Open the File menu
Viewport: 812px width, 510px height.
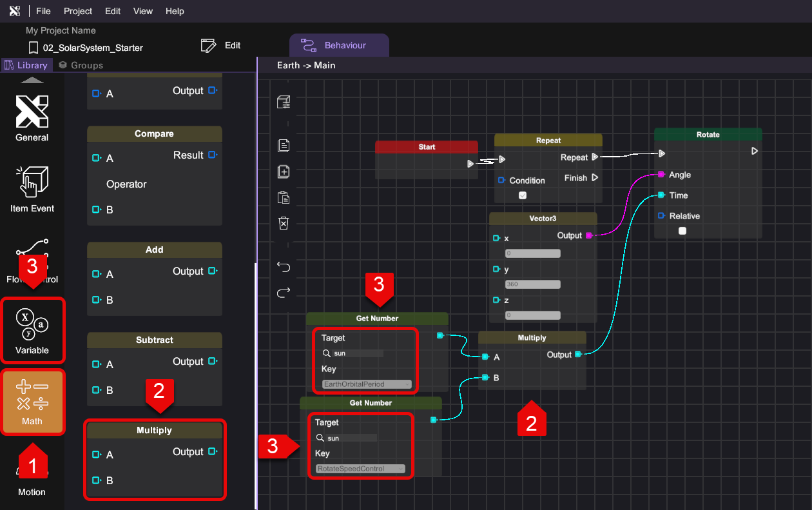coord(44,11)
